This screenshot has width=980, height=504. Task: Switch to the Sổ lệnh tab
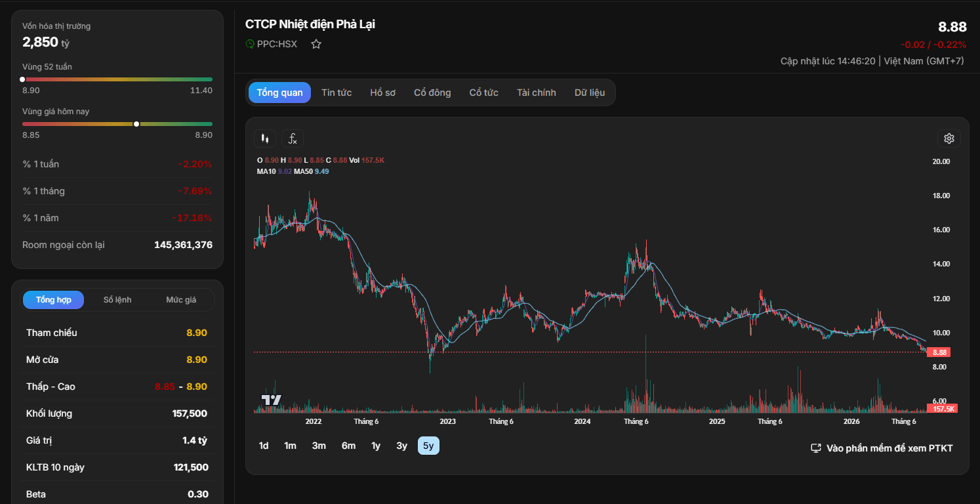pos(117,300)
